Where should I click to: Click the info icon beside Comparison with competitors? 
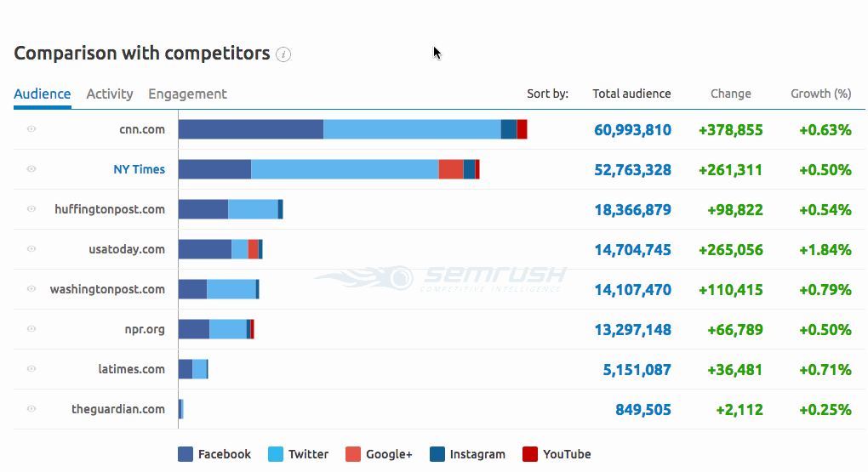tap(284, 54)
